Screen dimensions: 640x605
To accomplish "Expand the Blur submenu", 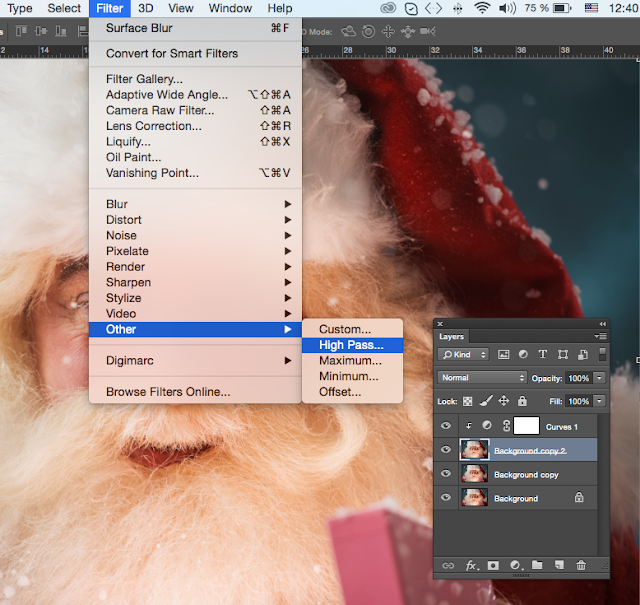I will [195, 204].
